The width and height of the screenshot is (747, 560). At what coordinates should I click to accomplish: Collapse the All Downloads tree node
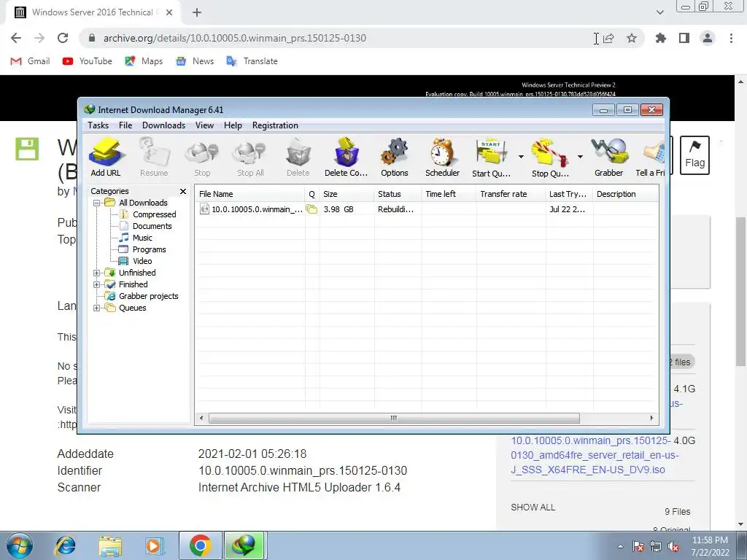click(x=97, y=203)
